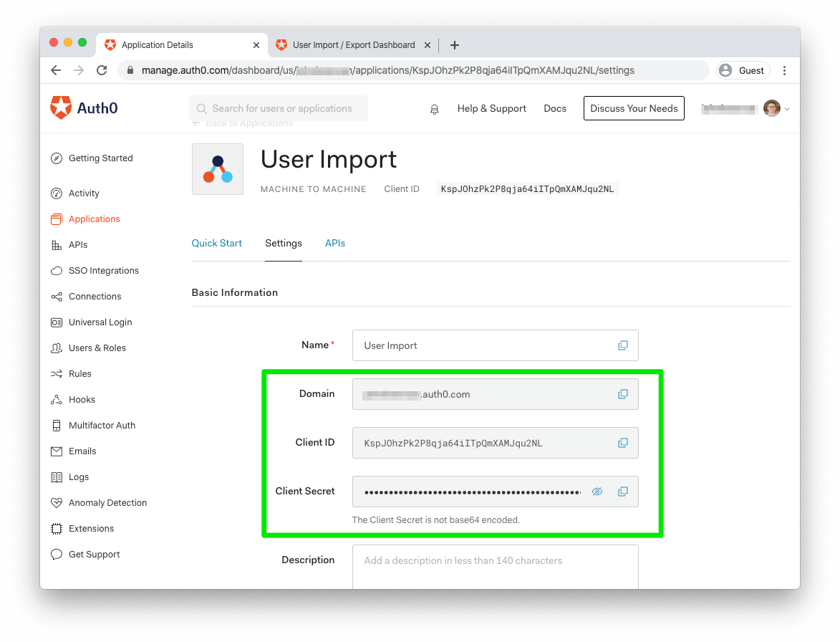Image resolution: width=840 pixels, height=642 pixels.
Task: Go back in browser history
Action: (x=56, y=70)
